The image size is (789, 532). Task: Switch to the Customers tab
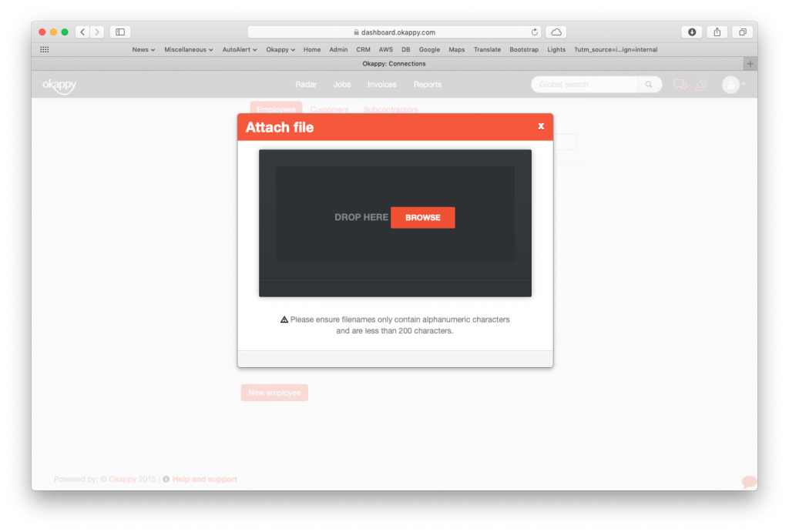[x=329, y=109]
